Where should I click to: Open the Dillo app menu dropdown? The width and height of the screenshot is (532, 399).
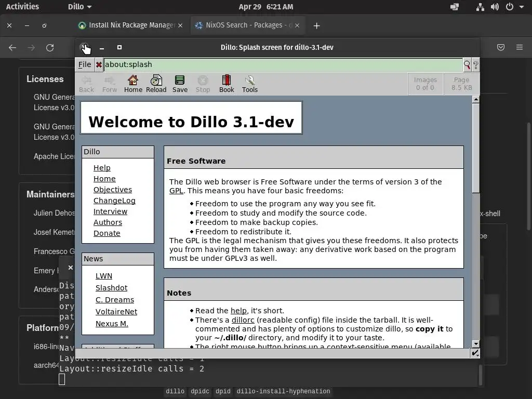click(79, 7)
